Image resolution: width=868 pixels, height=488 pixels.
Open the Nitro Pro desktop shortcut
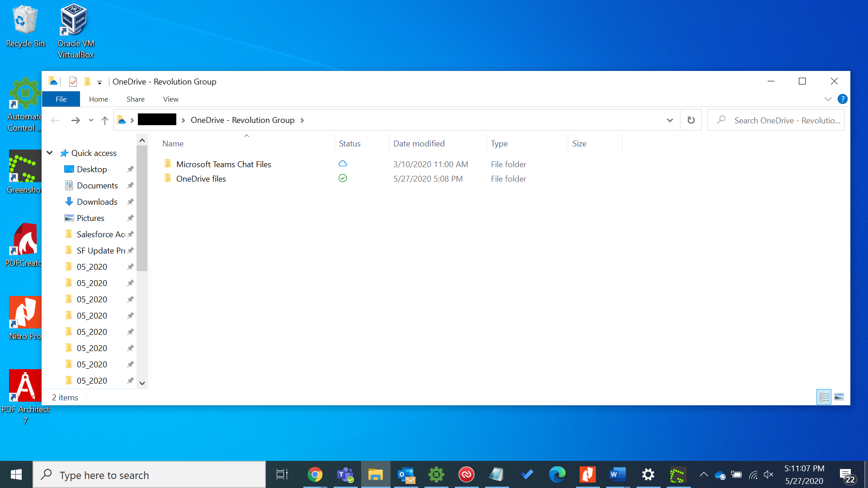pos(25,319)
